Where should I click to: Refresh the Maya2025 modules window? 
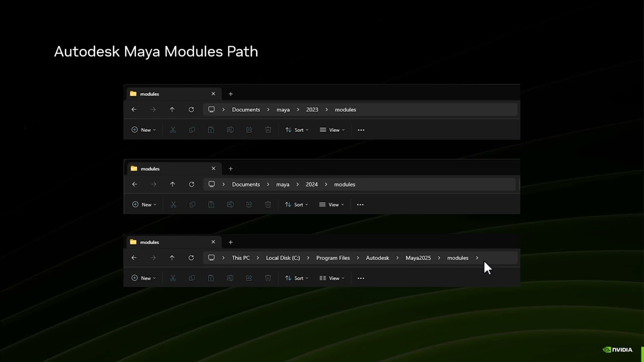coord(191,258)
